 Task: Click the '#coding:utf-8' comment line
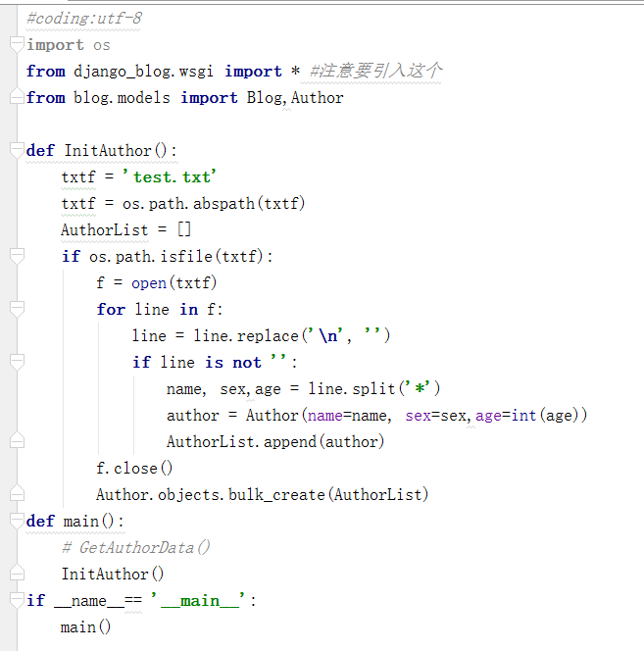pos(84,19)
